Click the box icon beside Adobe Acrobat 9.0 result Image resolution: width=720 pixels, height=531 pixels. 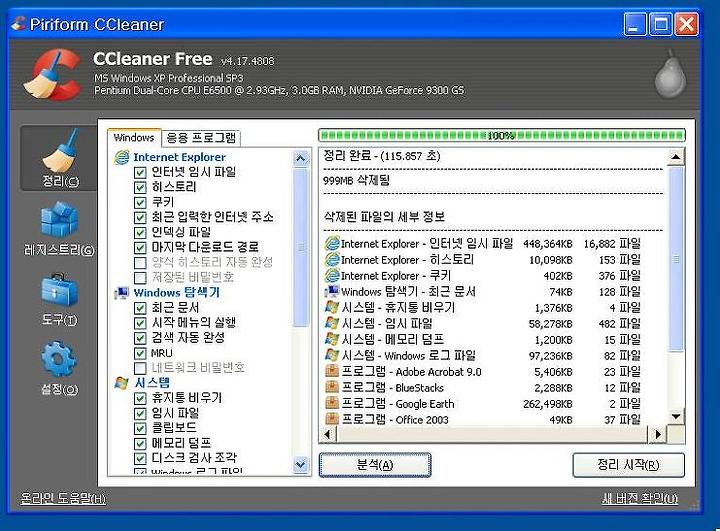[x=332, y=371]
